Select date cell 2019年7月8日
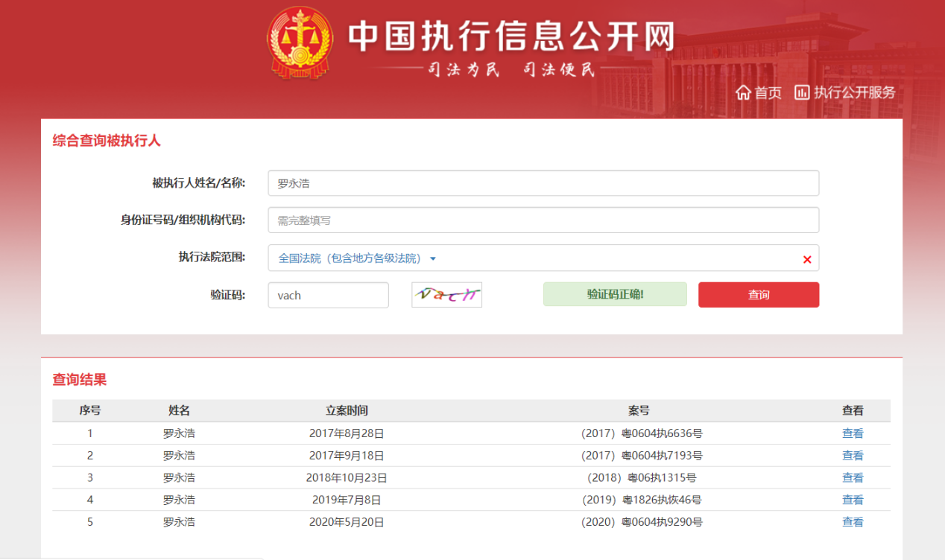Image resolution: width=945 pixels, height=560 pixels. [x=347, y=500]
